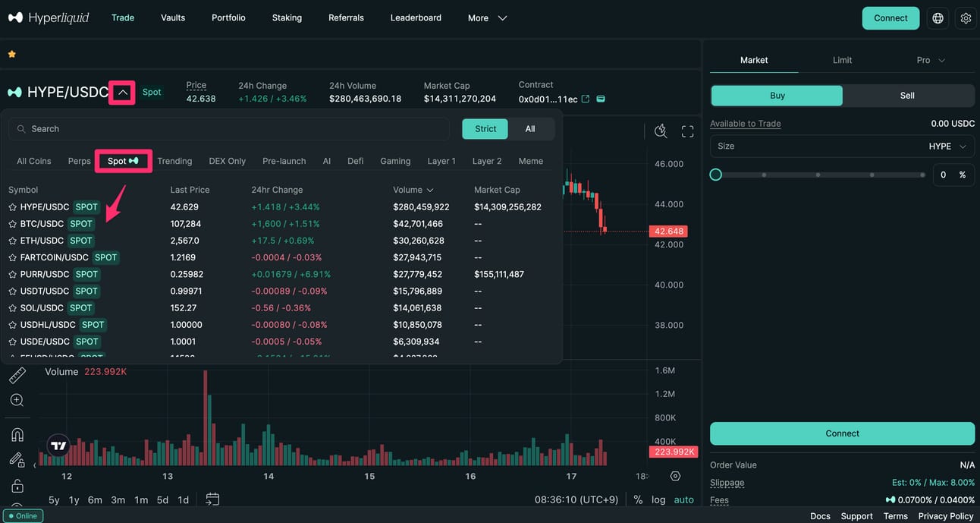Viewport: 980px width, 523px height.
Task: Toggle the magnet snap tool
Action: click(x=17, y=435)
